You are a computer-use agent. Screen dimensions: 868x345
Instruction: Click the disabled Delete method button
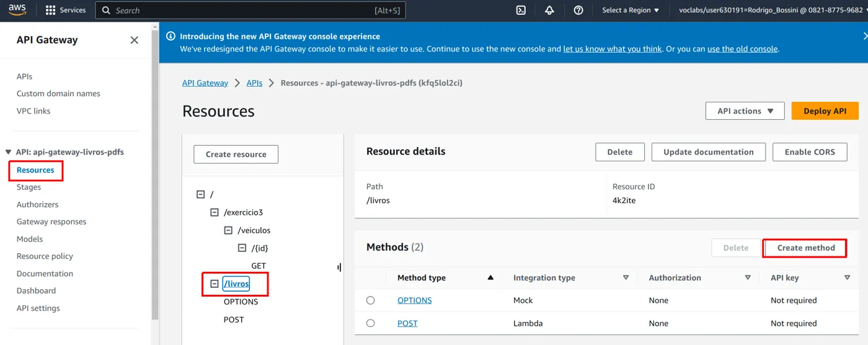click(736, 248)
